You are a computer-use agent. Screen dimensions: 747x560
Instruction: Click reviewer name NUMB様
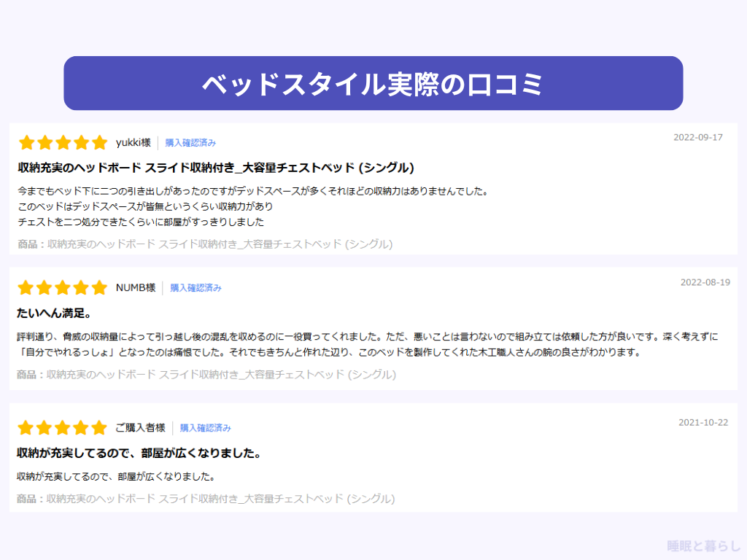pyautogui.click(x=135, y=287)
